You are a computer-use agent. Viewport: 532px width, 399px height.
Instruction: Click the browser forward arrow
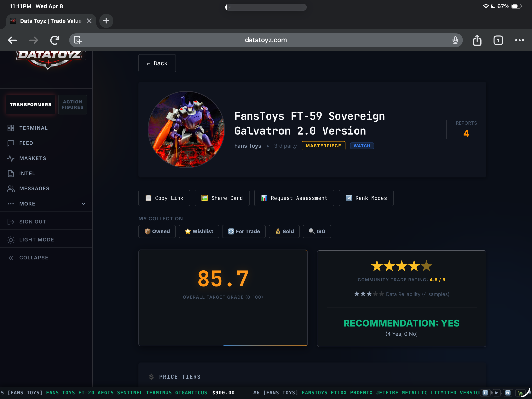tap(33, 40)
